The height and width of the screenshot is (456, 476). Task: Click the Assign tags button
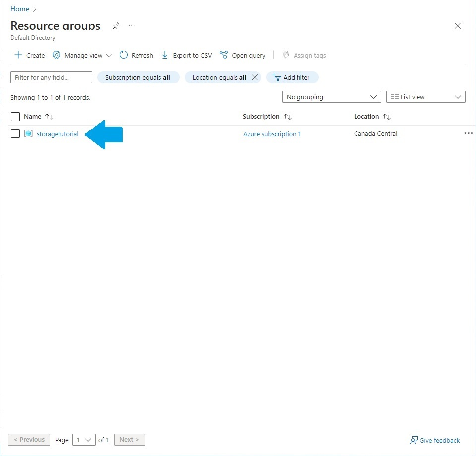coord(304,55)
